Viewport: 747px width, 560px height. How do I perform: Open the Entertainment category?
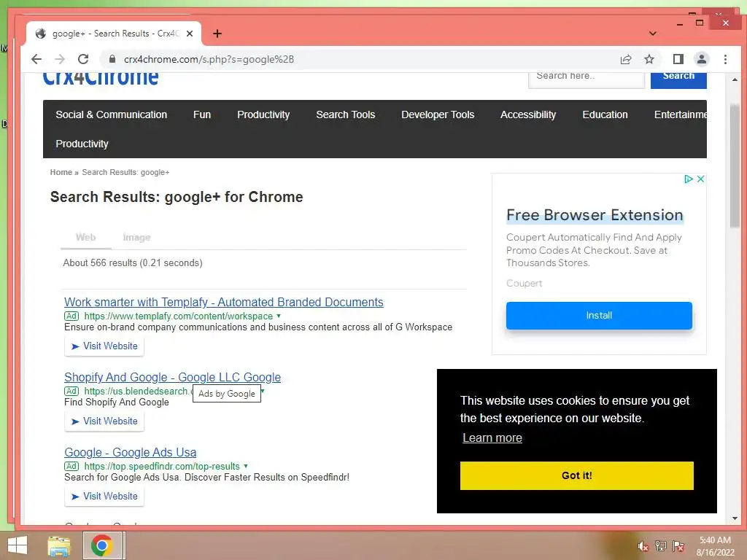click(681, 114)
